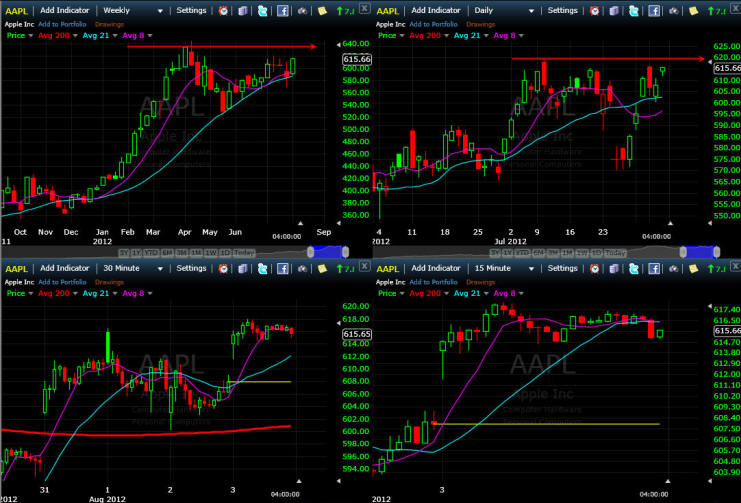Click the purple stacked-pages icon on the Daily chart
The image size is (741, 503).
(614, 10)
